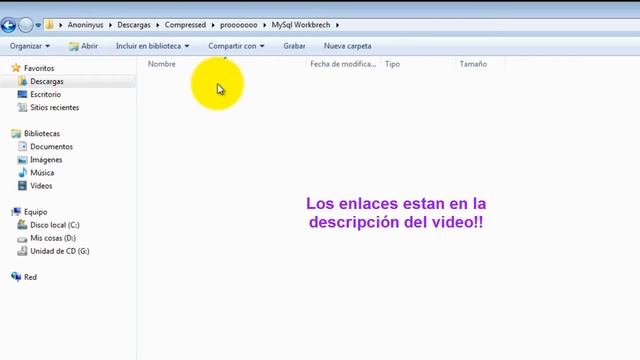Select Descargas under Favoritos

click(47, 81)
